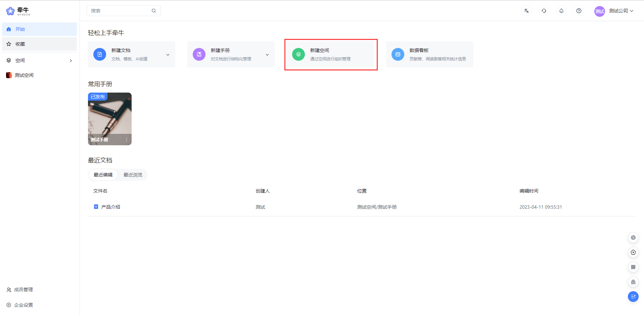644x315 pixels.
Task: Click the green 新建空间 layers icon
Action: coord(298,54)
